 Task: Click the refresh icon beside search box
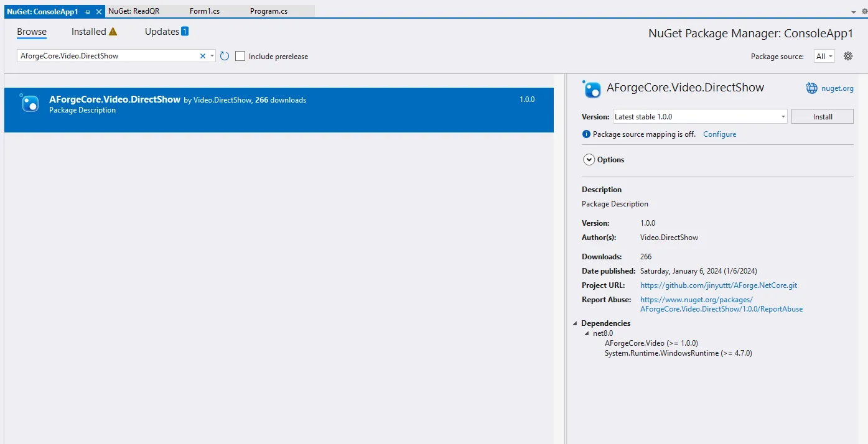[225, 56]
